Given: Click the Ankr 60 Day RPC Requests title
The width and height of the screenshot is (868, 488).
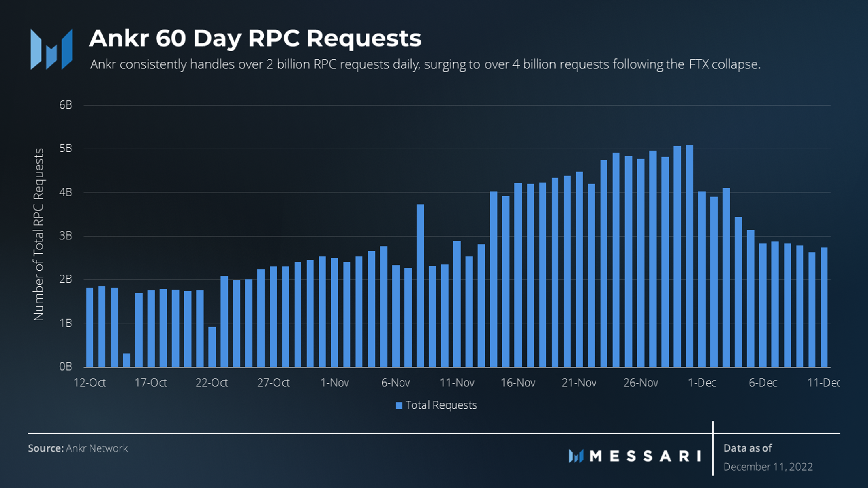Looking at the screenshot, I should tap(255, 38).
